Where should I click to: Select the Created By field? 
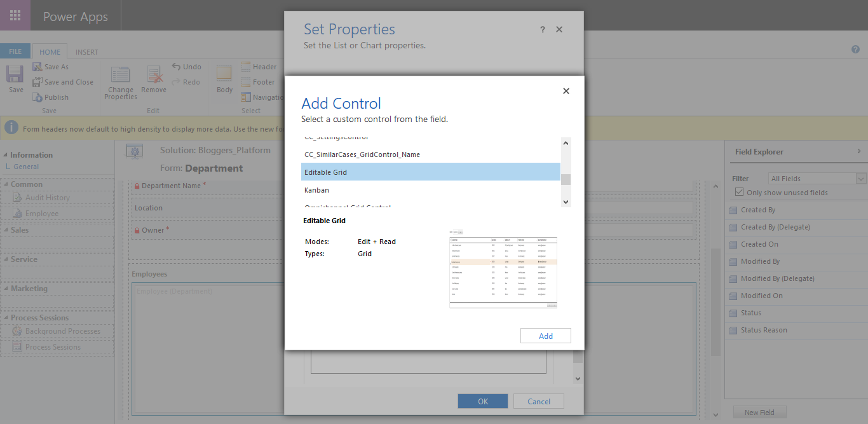tap(796, 210)
